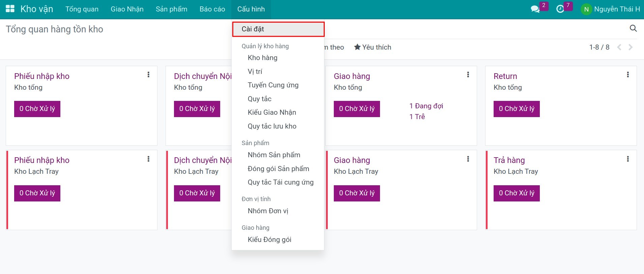Click 0 Chờ Xử lý on Return card
Viewport: 644px width, 274px height.
click(517, 109)
